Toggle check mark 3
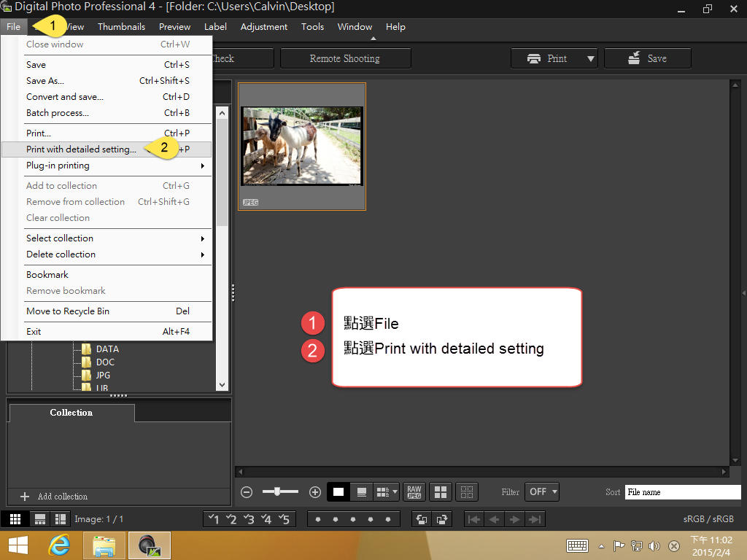The width and height of the screenshot is (747, 560). 249,519
